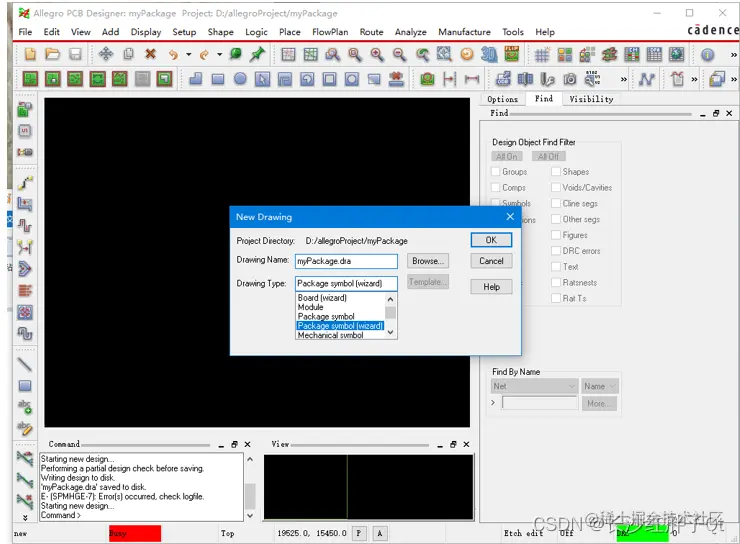Click the Undo arrow icon

173,54
